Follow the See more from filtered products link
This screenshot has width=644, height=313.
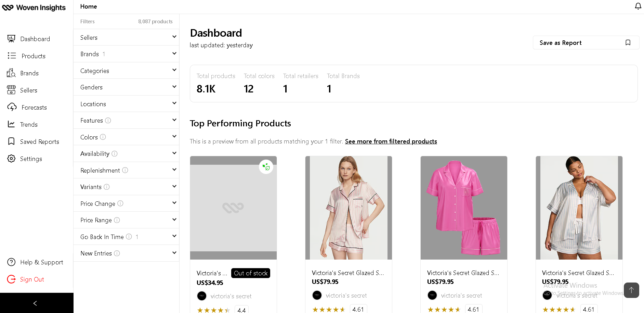click(391, 141)
